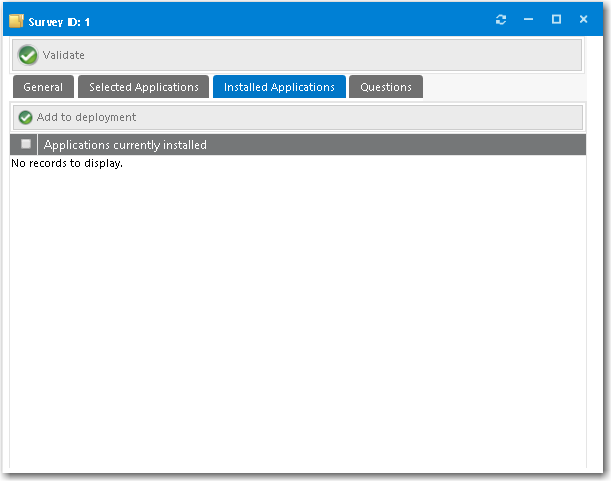Click the empty white grid area
The image size is (611, 481).
point(300,320)
